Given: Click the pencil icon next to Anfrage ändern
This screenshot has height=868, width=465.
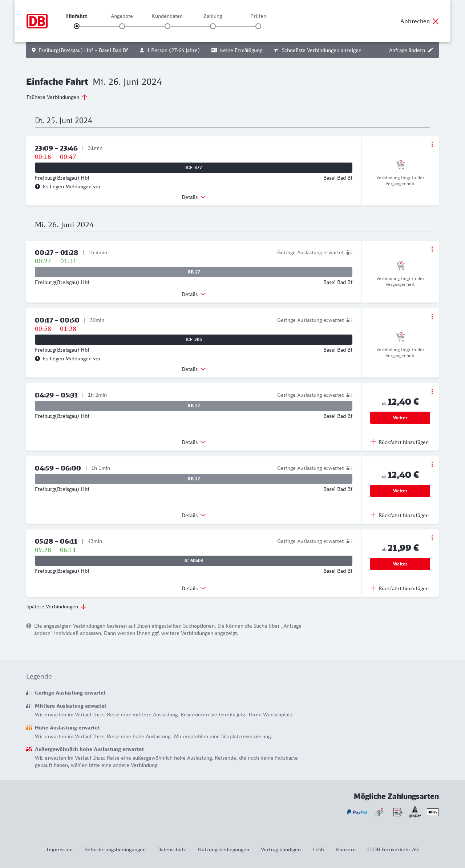Looking at the screenshot, I should [430, 50].
